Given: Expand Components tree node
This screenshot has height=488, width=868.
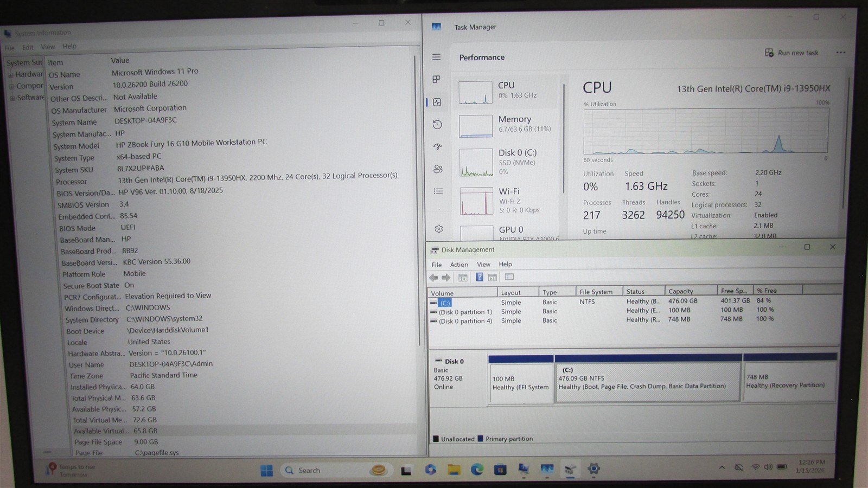Looking at the screenshot, I should coord(11,86).
